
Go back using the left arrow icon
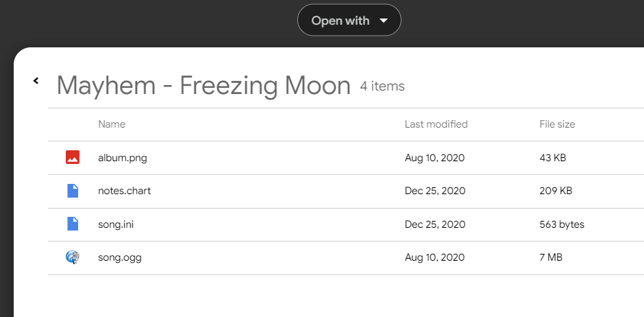pyautogui.click(x=36, y=81)
